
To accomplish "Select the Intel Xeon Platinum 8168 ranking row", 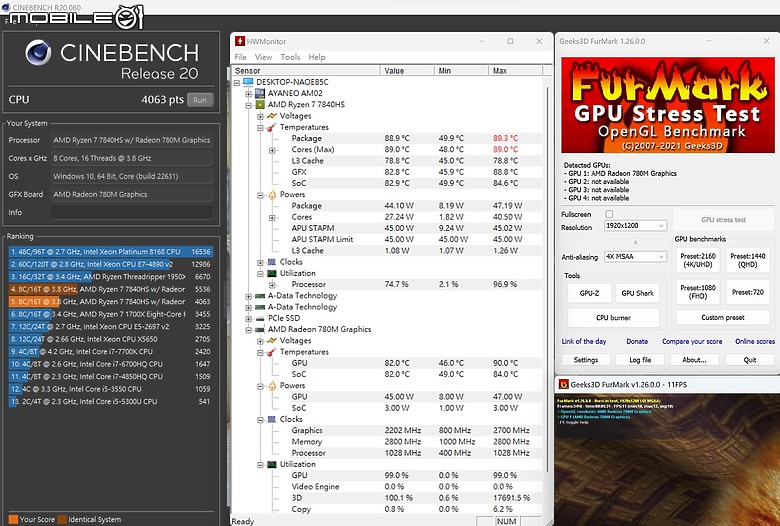I will point(111,252).
